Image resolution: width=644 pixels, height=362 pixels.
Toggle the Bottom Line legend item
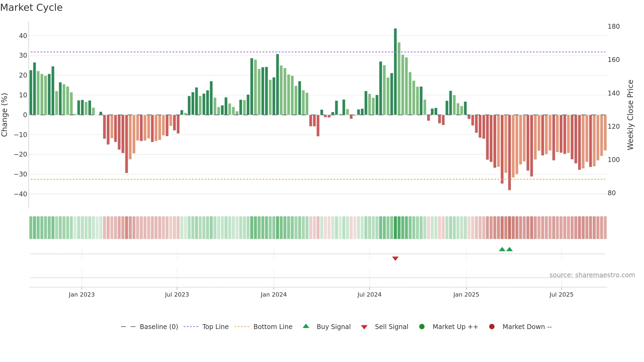(264, 327)
